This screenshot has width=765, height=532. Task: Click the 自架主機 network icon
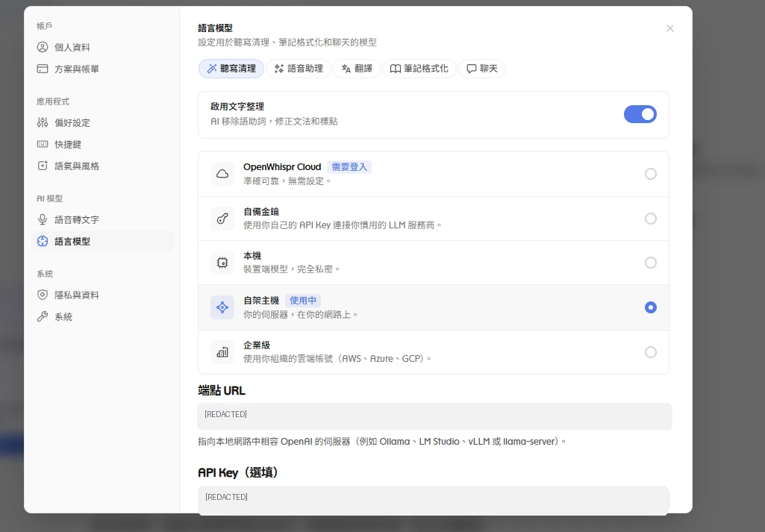[222, 307]
